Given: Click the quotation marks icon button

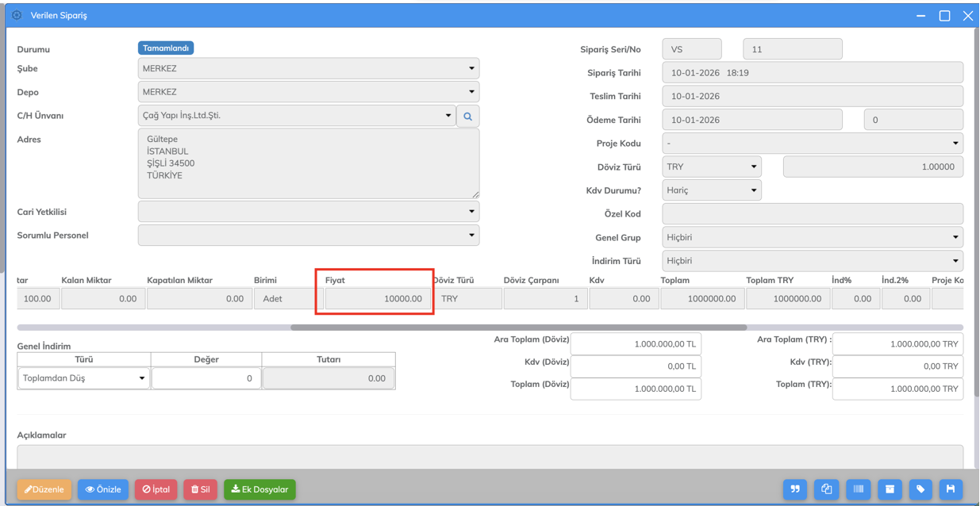Looking at the screenshot, I should 795,489.
